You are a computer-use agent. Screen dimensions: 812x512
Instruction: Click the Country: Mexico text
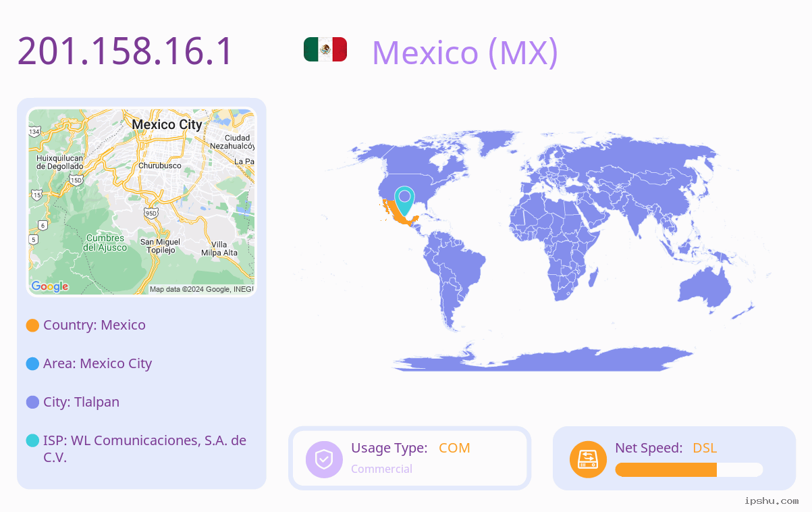coord(94,325)
